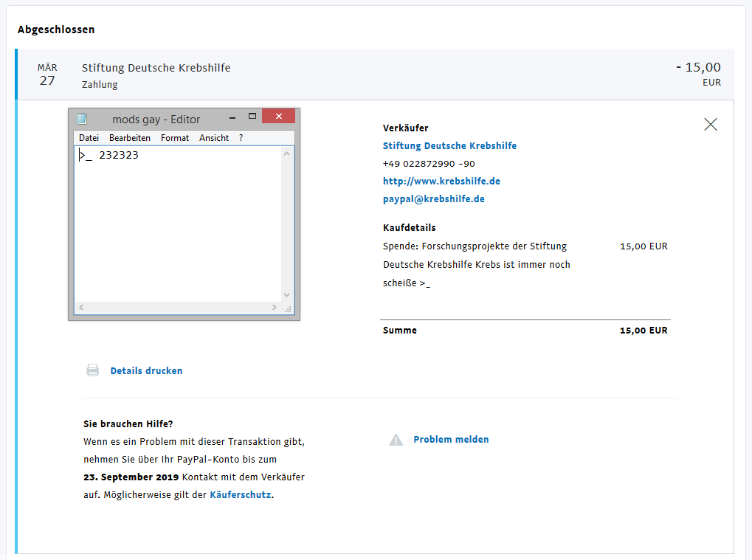The image size is (752, 560).
Task: Open the Bearbeiten menu in Editor
Action: pyautogui.click(x=129, y=138)
